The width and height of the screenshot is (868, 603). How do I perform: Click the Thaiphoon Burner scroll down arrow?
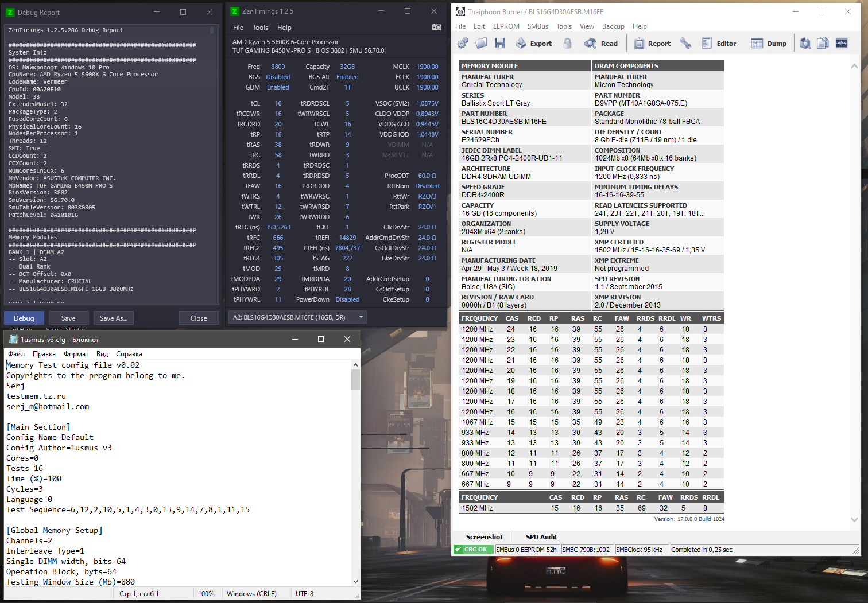click(854, 519)
